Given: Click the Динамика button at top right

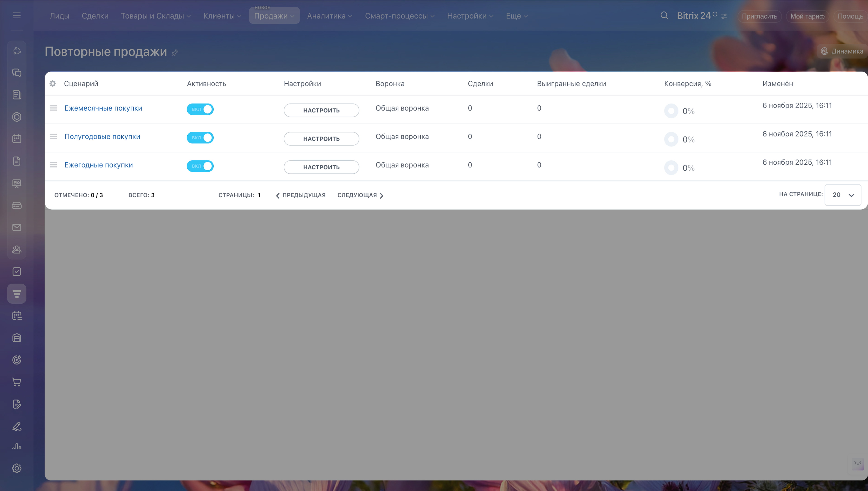Looking at the screenshot, I should [x=842, y=51].
